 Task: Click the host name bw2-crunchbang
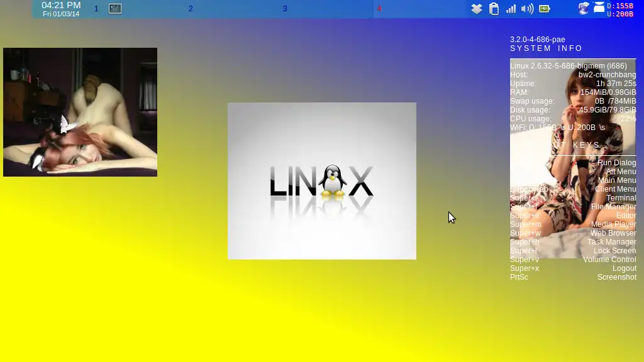[607, 75]
